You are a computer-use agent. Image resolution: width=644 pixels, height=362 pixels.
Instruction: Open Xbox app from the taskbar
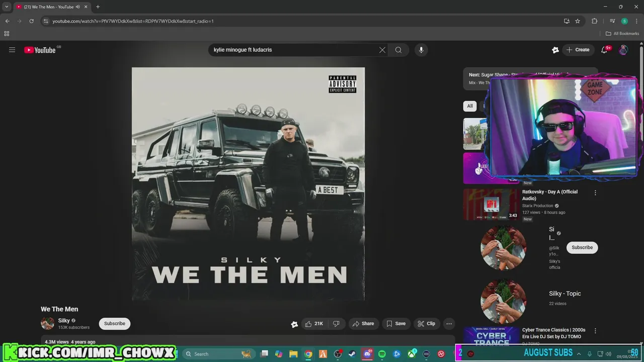tap(412, 354)
